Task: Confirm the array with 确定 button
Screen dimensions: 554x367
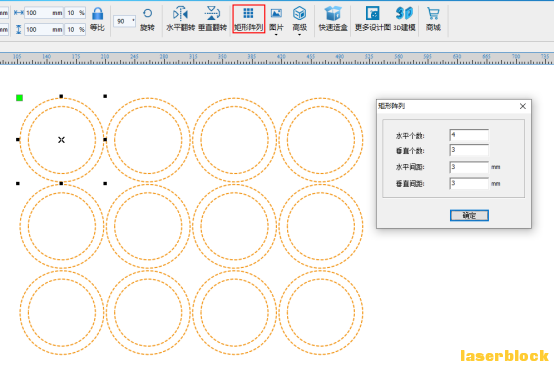Action: point(469,215)
